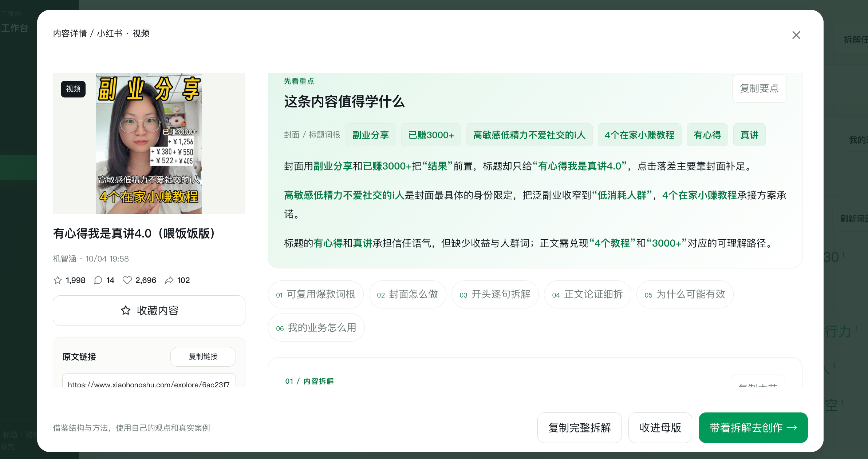The image size is (868, 459).
Task: Select the 真讲 keyword tag
Action: pos(749,135)
